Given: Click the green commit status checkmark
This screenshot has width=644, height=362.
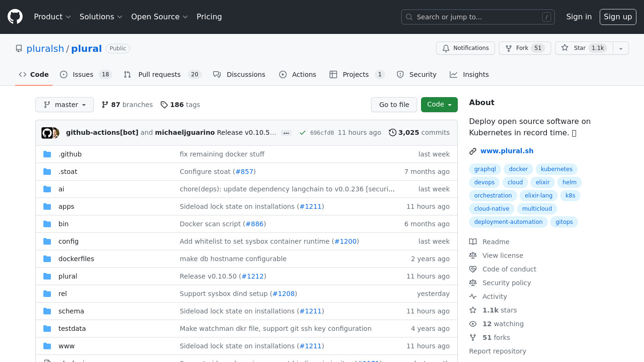Looking at the screenshot, I should 302,133.
